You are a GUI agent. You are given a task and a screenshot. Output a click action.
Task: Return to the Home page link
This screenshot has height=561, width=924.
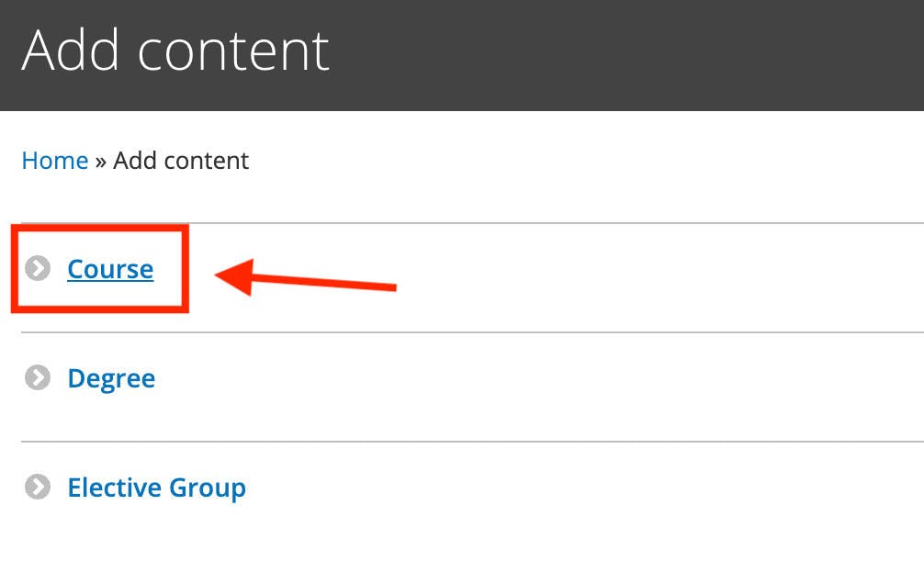(55, 161)
